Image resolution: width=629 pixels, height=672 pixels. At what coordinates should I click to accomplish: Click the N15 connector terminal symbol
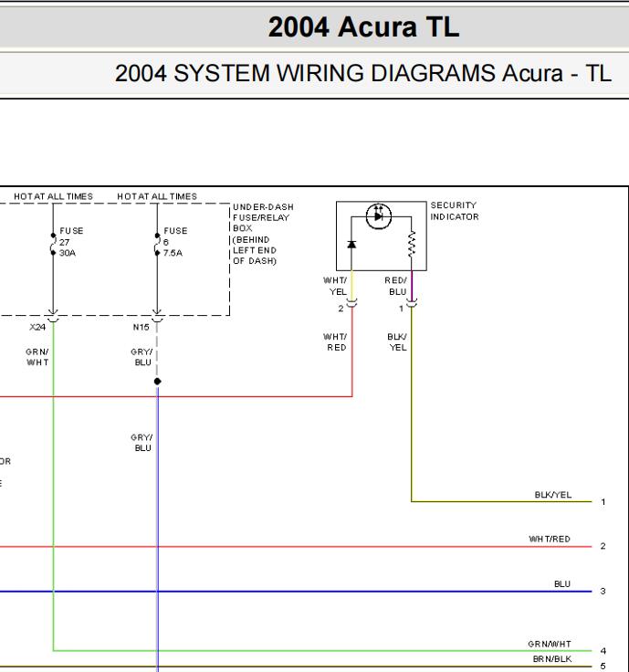pyautogui.click(x=157, y=316)
